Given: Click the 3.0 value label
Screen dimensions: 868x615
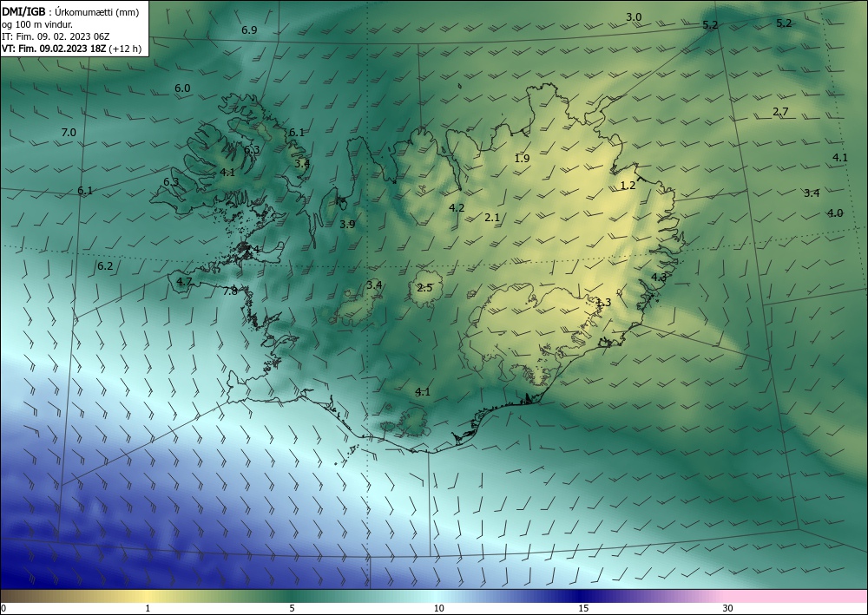Looking at the screenshot, I should point(634,17).
